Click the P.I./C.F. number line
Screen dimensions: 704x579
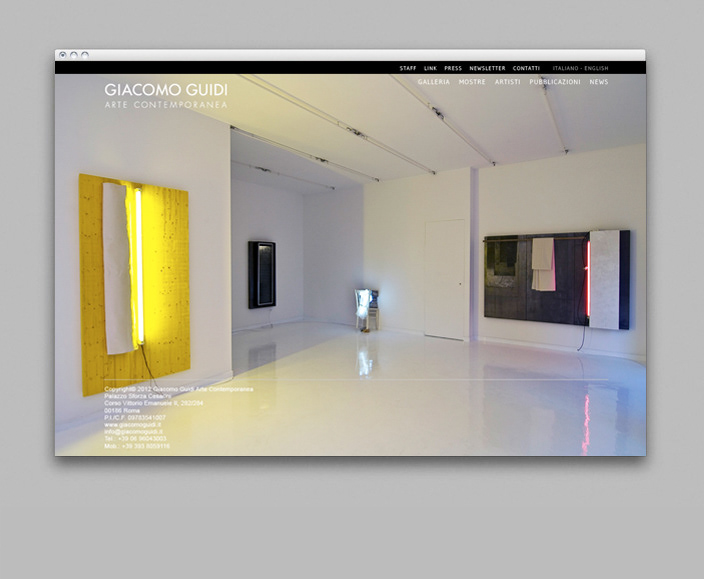(x=135, y=417)
